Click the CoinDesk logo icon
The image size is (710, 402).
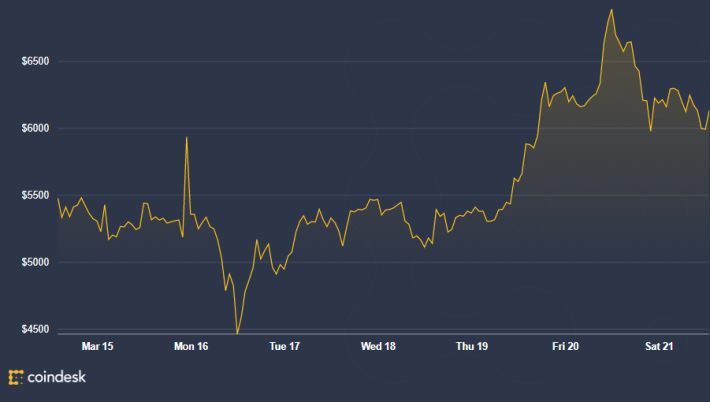point(16,377)
